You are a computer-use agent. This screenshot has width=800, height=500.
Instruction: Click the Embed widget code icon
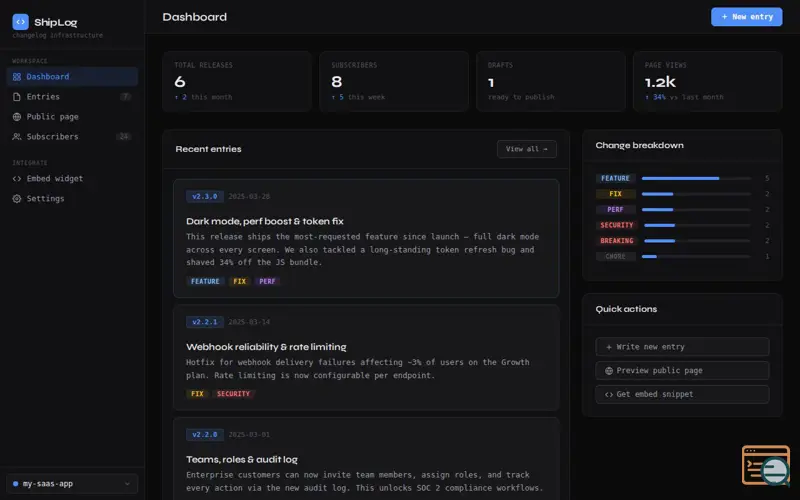[17, 179]
